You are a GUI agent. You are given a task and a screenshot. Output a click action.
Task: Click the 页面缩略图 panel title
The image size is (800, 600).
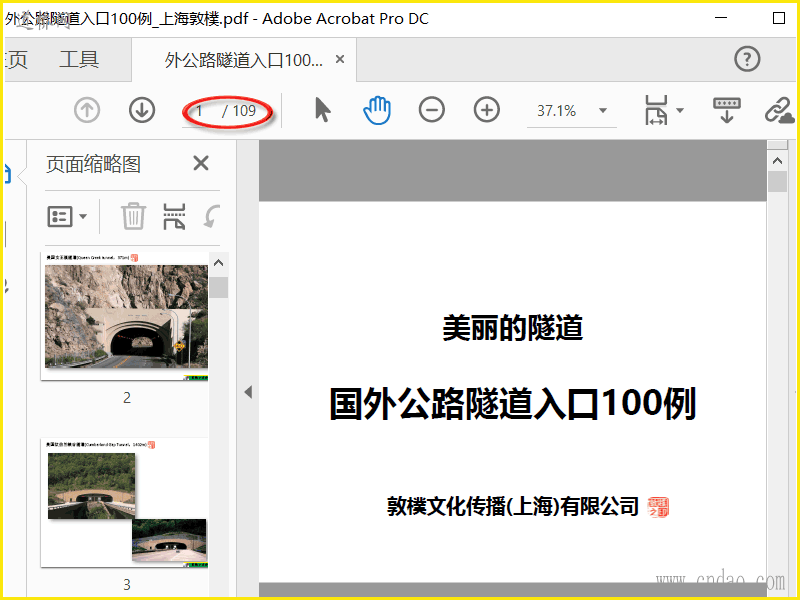(93, 164)
